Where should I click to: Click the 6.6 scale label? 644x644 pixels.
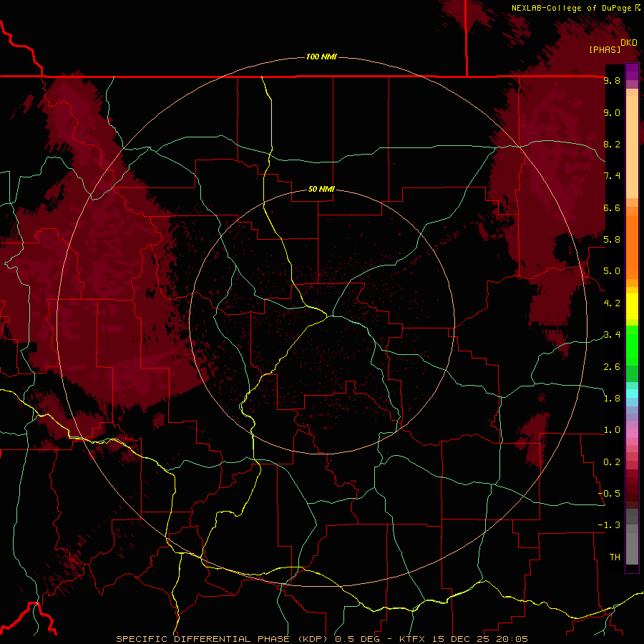click(x=612, y=208)
